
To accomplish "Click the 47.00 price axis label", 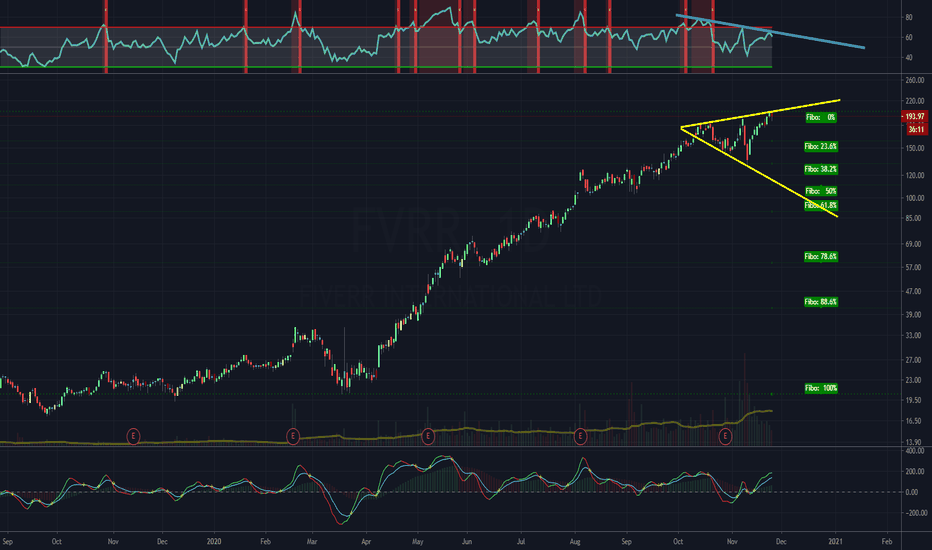I will 915,291.
